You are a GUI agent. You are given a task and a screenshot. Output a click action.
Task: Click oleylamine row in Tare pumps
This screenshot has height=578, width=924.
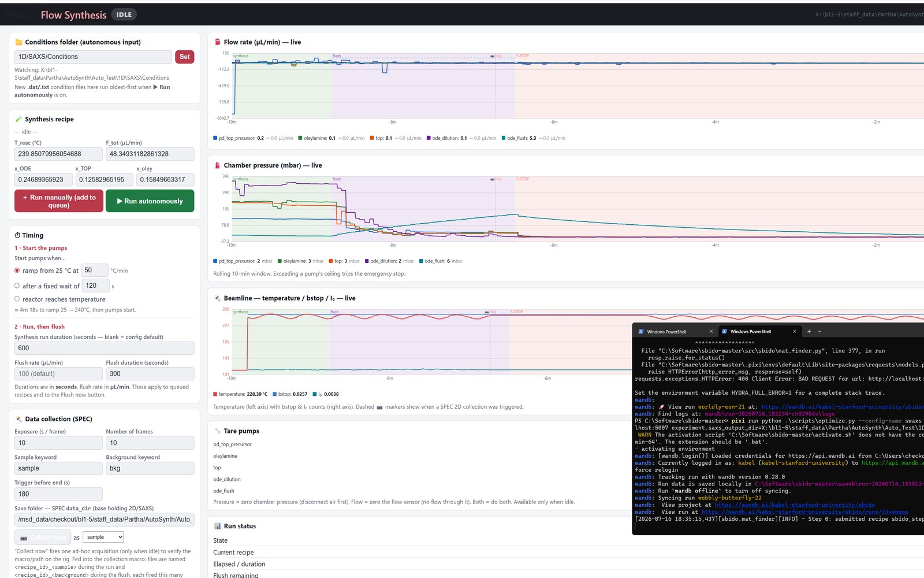[225, 456]
